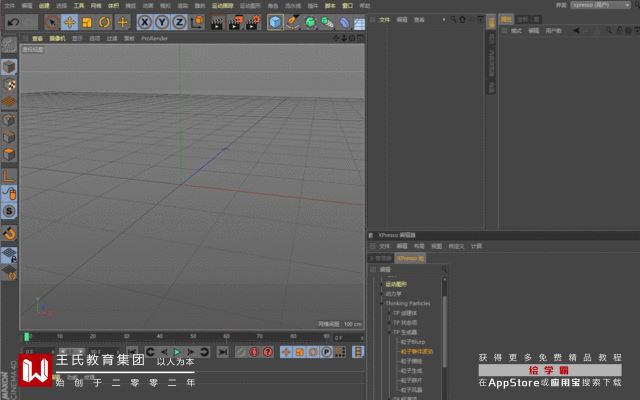Click the back arrow in Attribute Manager
The height and width of the screenshot is (400, 640).
coord(576,31)
